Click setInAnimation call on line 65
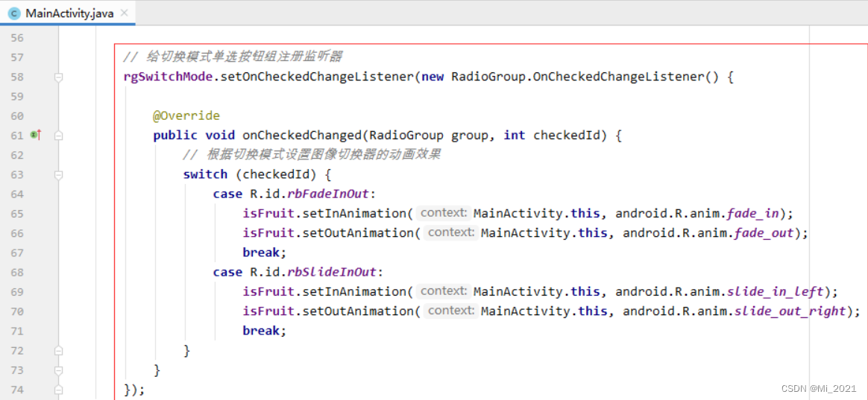 353,214
